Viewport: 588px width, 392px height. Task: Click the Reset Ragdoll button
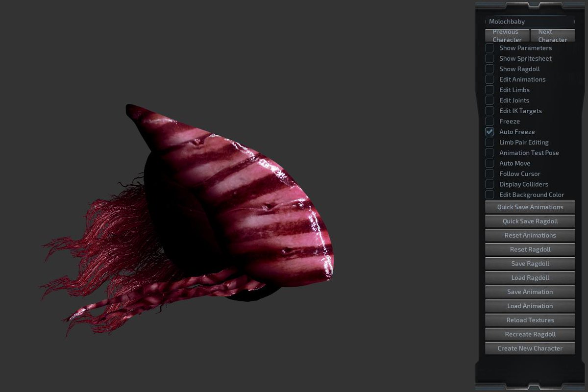[530, 249]
